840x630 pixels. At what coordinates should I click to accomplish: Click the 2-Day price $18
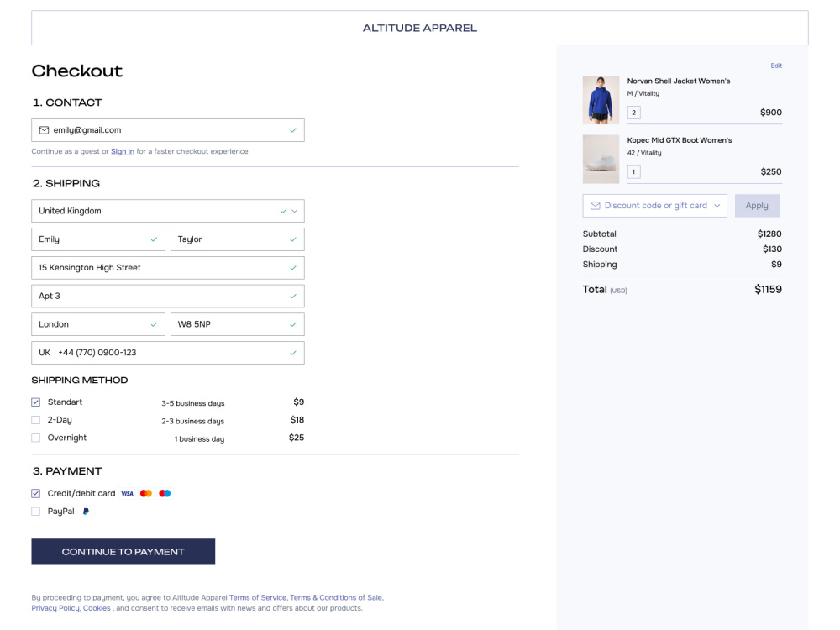pyautogui.click(x=297, y=420)
